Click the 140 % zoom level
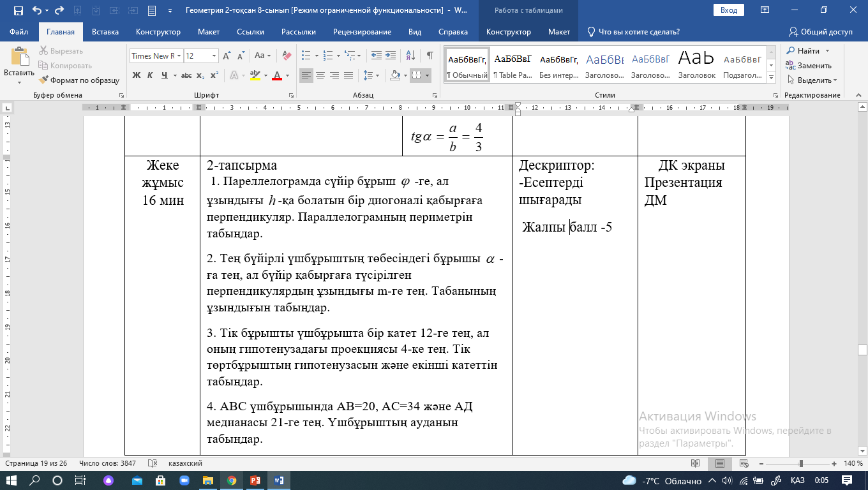The width and height of the screenshot is (868, 490). pos(854,463)
